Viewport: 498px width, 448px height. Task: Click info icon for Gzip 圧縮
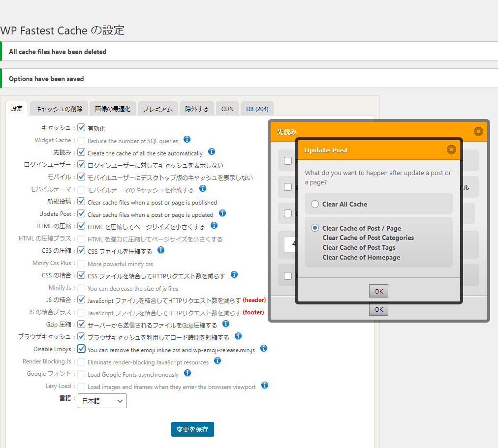tap(226, 324)
